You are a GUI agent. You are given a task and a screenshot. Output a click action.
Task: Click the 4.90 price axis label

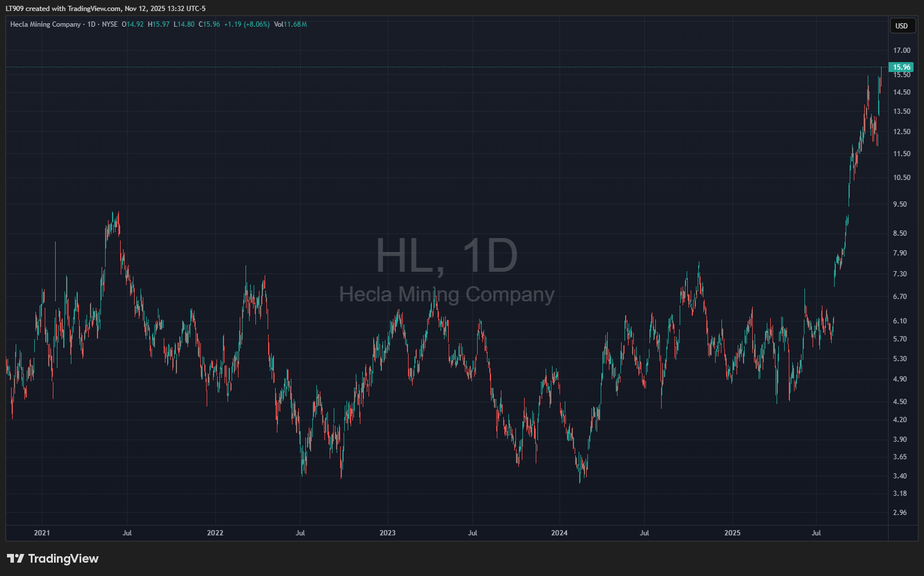tap(900, 379)
